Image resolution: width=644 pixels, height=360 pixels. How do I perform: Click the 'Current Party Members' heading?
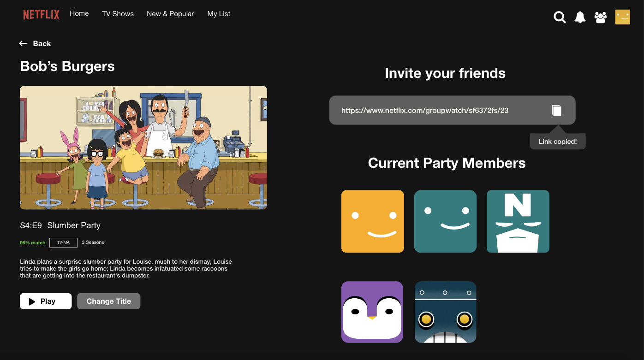click(x=447, y=163)
